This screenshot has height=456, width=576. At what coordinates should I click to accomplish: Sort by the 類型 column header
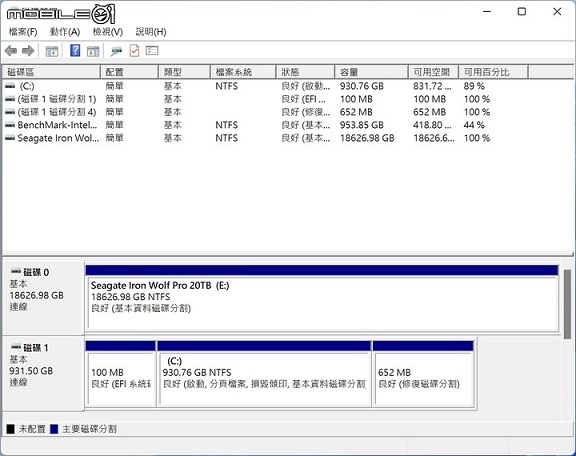click(184, 72)
